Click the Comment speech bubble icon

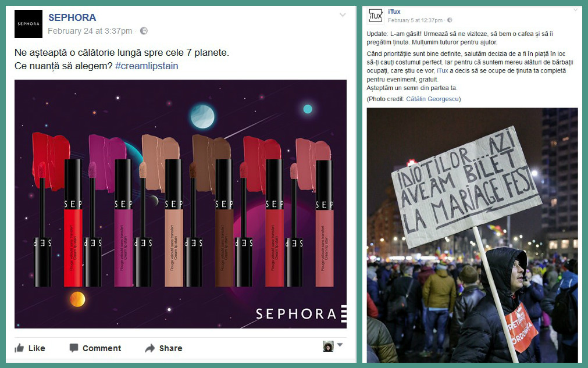[x=74, y=348]
